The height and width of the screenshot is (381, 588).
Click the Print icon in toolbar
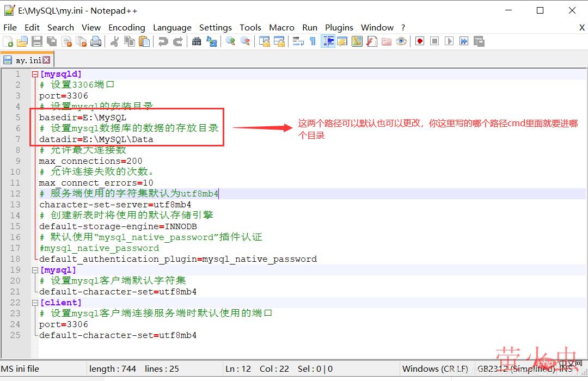[x=96, y=41]
